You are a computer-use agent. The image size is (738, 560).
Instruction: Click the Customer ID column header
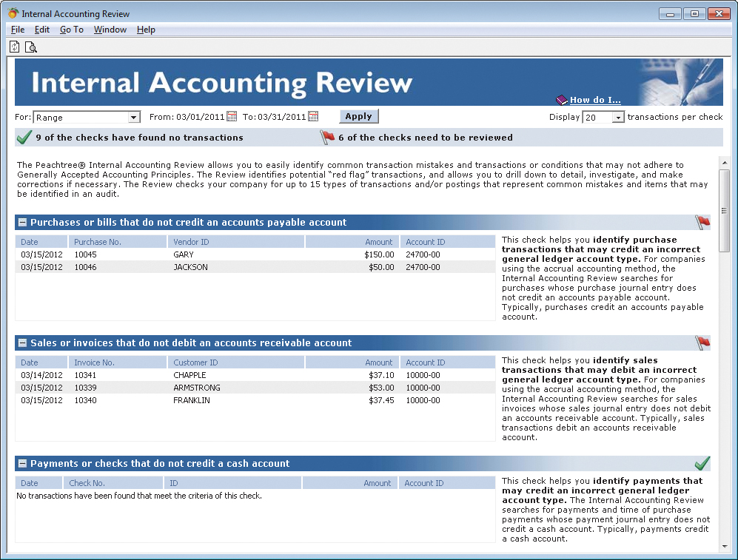pos(236,362)
